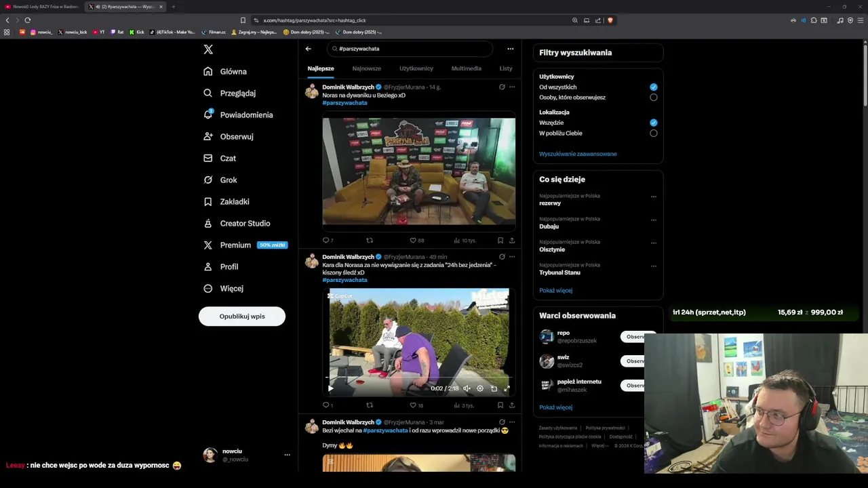Play the Kara dla Norasa video
868x488 pixels.
click(330, 388)
